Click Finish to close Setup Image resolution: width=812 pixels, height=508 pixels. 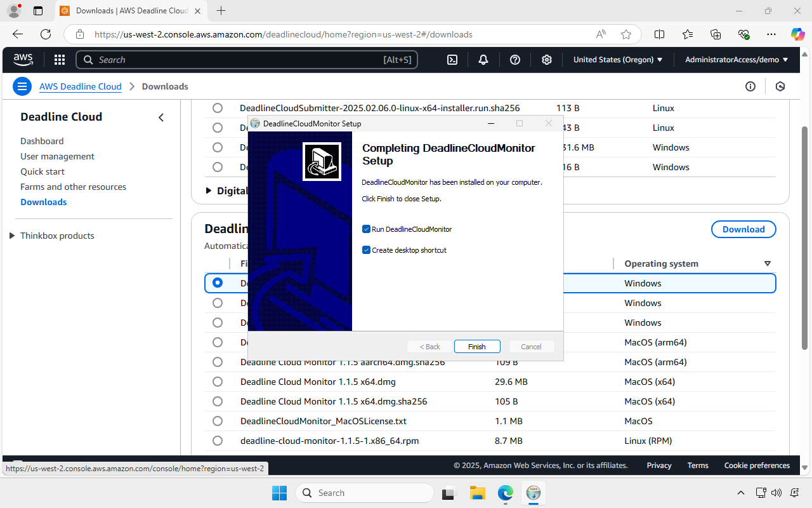click(x=477, y=346)
